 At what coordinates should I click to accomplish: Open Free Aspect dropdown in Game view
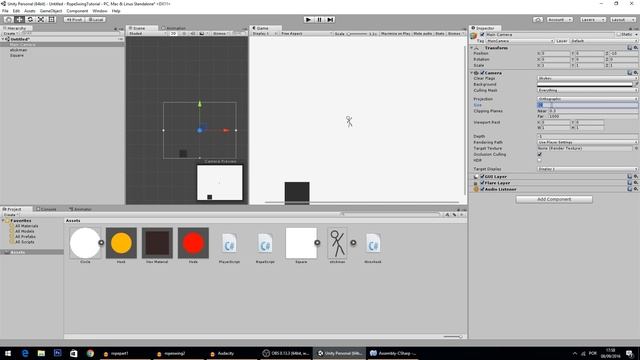tap(306, 33)
